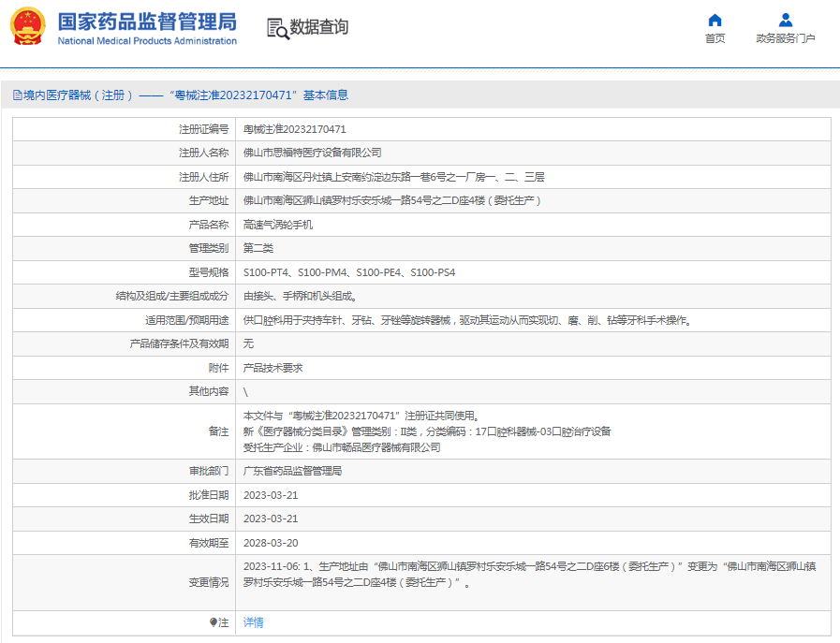Viewport: 840px width, 643px height.
Task: Open the 详情 link in the 注 row
Action: [x=254, y=622]
